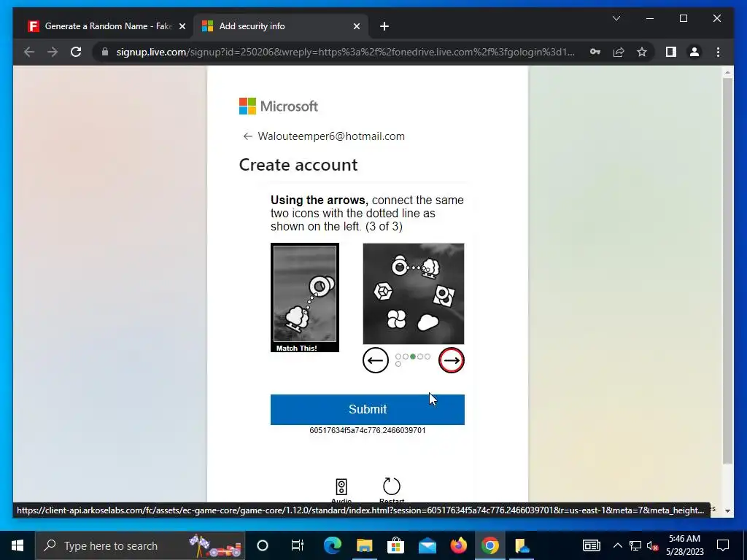Go back using arrow beside the email address
This screenshot has width=747, height=560.
247,136
